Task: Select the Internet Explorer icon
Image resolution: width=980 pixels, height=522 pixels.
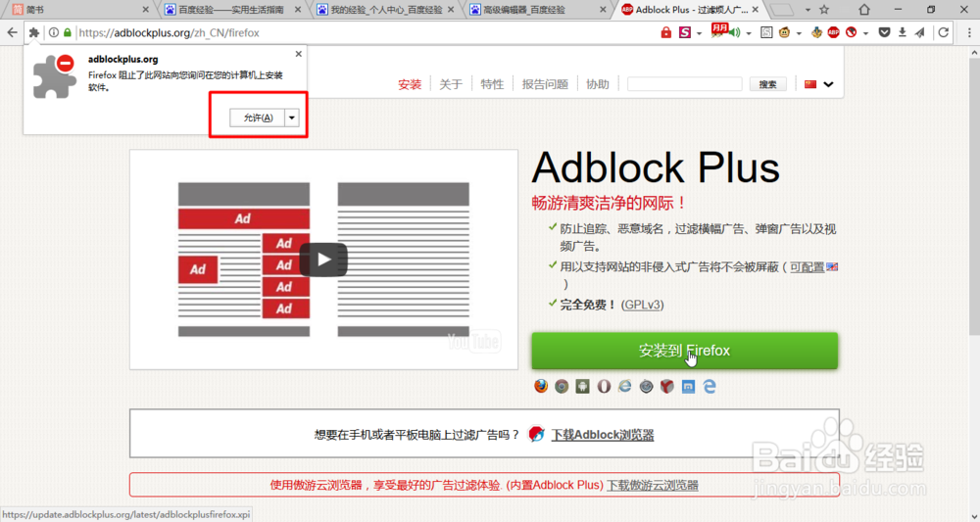Action: point(625,387)
